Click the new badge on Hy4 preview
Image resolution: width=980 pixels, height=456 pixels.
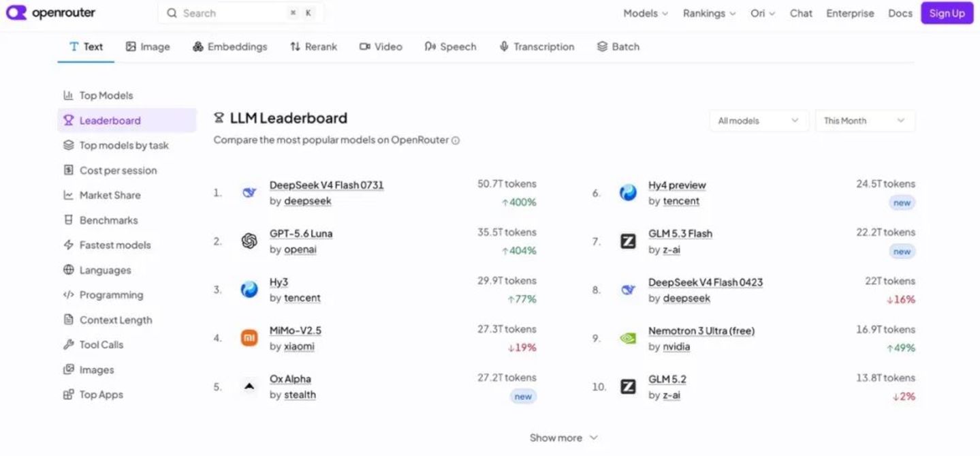tap(902, 202)
